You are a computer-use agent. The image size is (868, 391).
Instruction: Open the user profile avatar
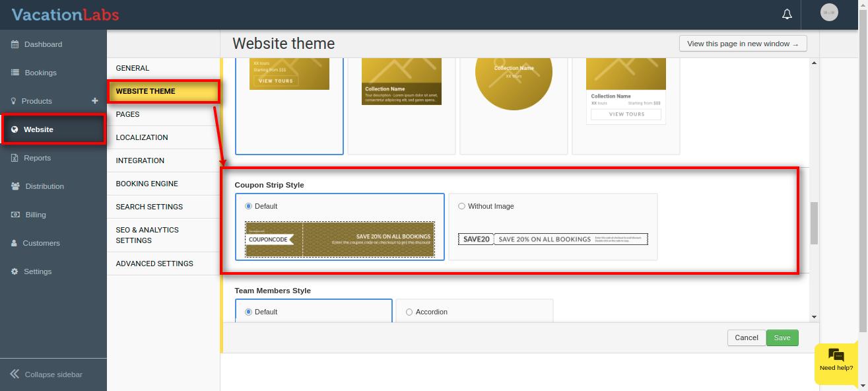(x=829, y=13)
